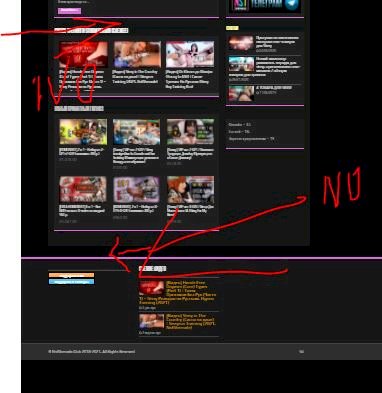Open the third thumbnail in the top video row
The height and width of the screenshot is (393, 382).
190,54
